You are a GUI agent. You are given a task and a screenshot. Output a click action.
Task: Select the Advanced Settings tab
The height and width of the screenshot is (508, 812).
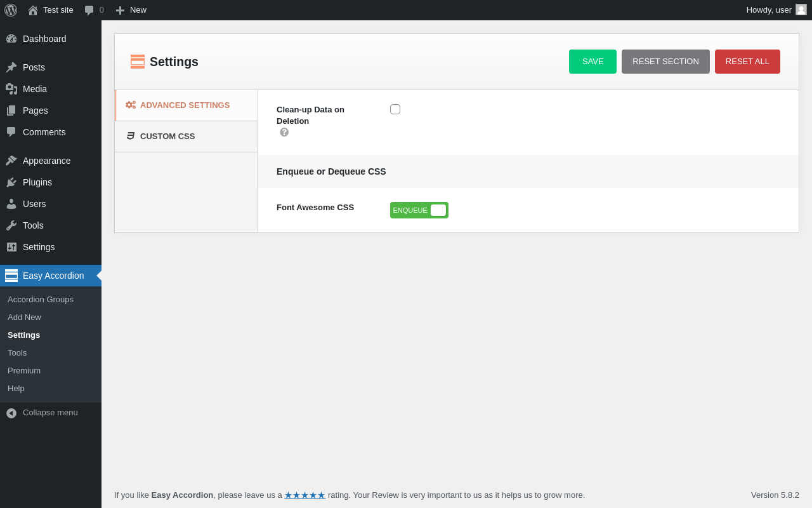click(x=185, y=105)
